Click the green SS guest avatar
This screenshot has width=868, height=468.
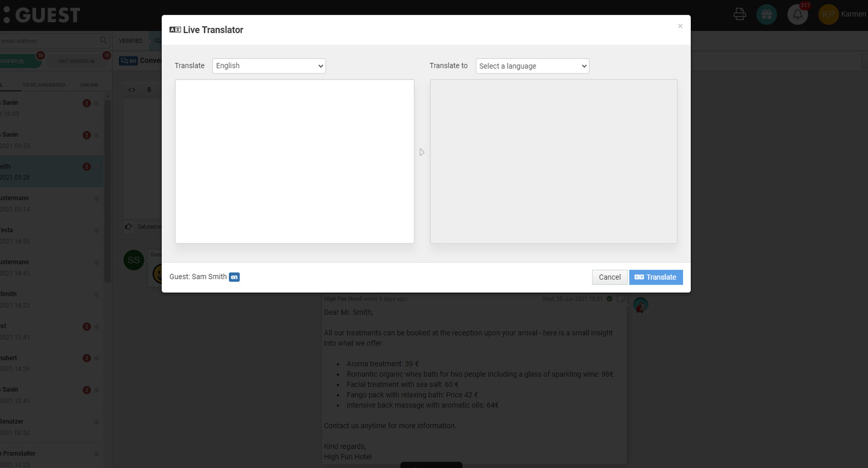click(134, 260)
